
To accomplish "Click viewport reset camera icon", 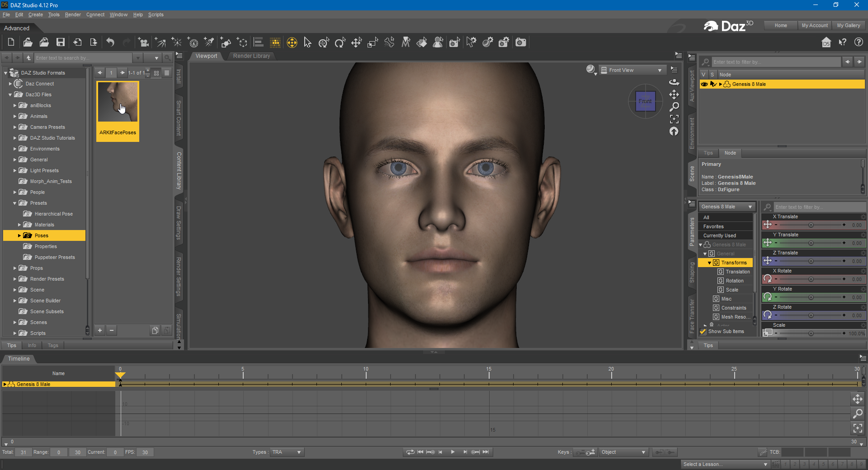I will pos(674,131).
